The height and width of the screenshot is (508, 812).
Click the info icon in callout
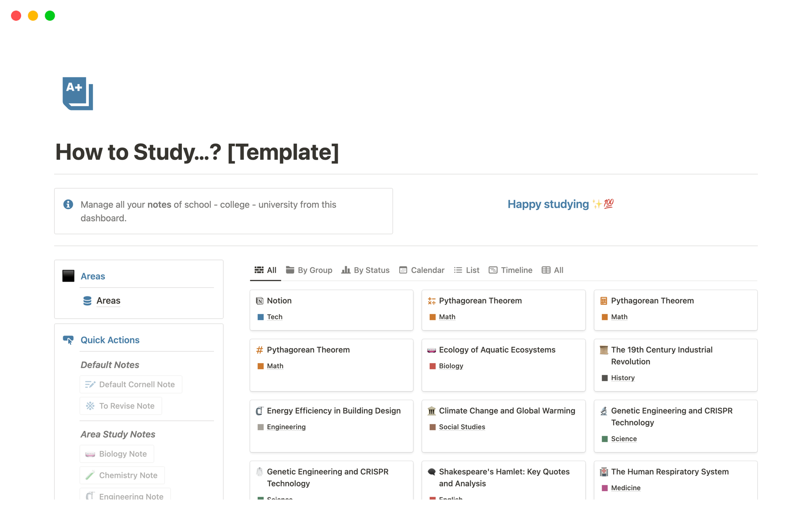coord(68,204)
